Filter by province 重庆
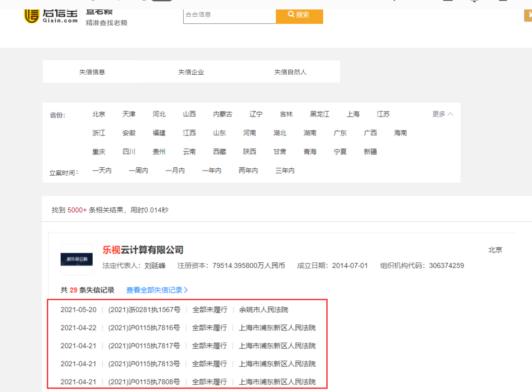The width and height of the screenshot is (532, 392). (x=99, y=152)
